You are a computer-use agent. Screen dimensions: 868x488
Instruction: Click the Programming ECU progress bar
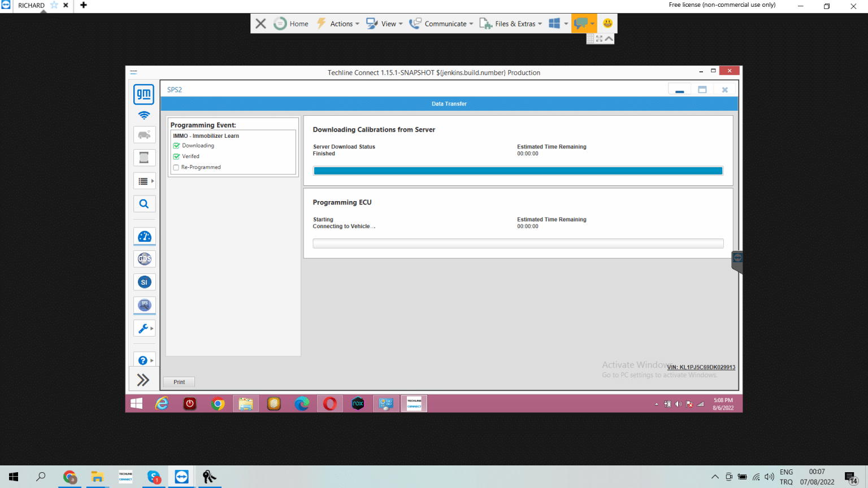pos(518,243)
